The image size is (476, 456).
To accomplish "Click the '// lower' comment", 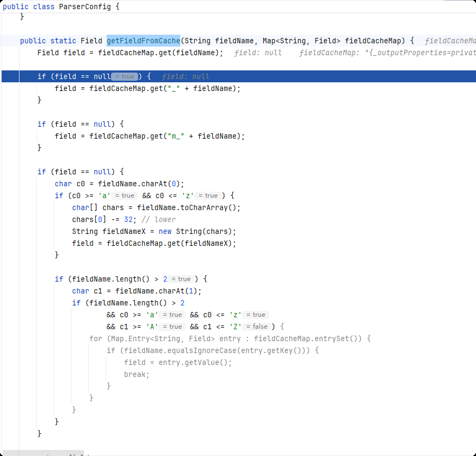I will point(159,219).
